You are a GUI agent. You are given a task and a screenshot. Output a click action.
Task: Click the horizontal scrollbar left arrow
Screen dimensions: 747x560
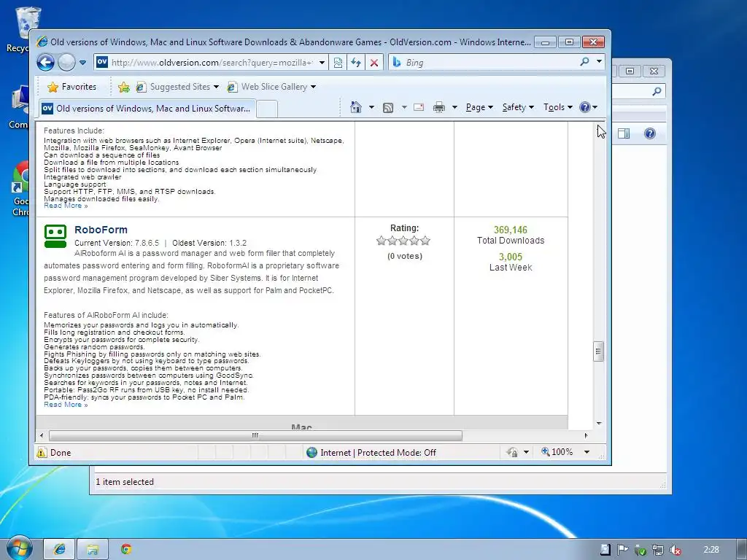[x=42, y=435]
